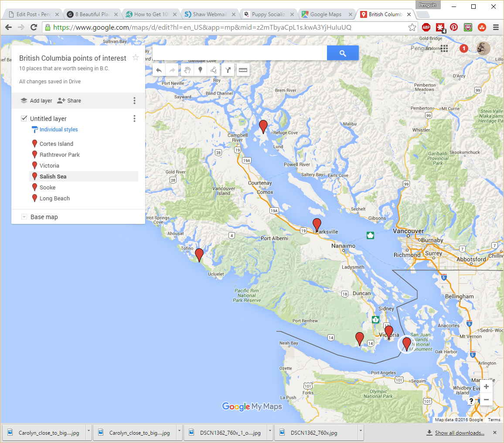Click the redo arrow in map toolbar
The image size is (504, 443).
coord(172,70)
